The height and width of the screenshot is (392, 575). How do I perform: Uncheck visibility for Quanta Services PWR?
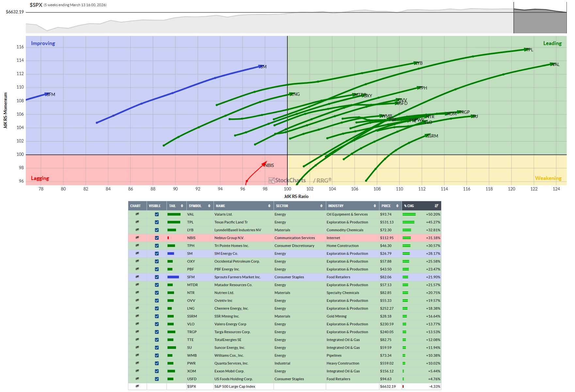[x=157, y=363]
